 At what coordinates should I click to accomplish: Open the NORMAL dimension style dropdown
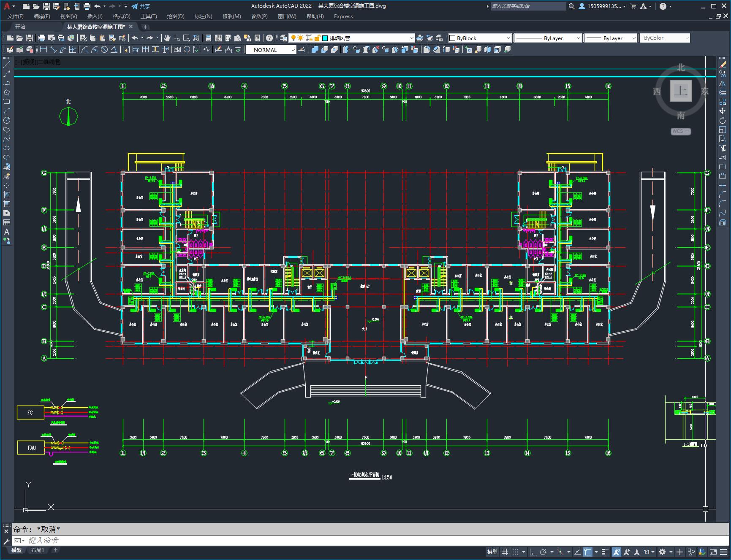coord(271,50)
